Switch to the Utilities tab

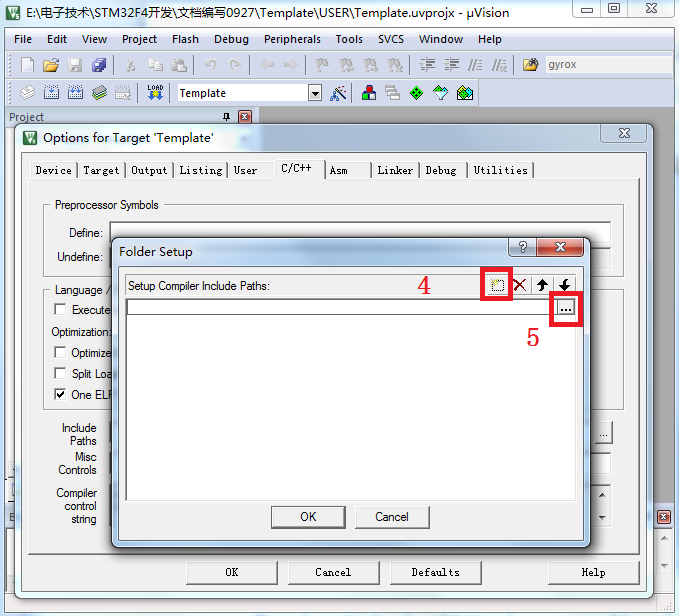point(500,170)
